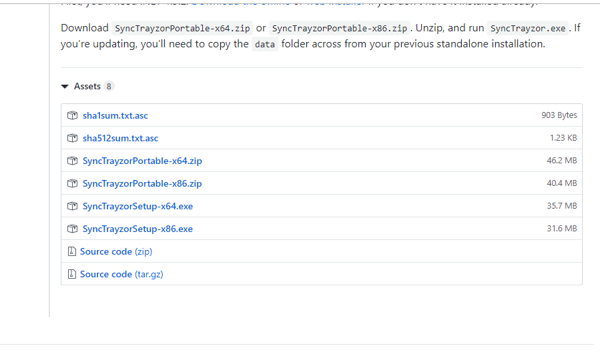Click inline code data in description

(x=265, y=45)
